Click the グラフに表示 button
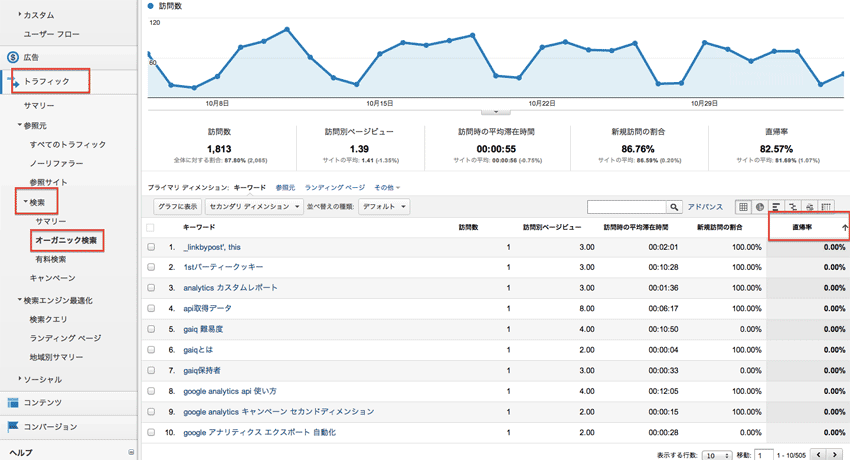The width and height of the screenshot is (850, 460). 176,206
